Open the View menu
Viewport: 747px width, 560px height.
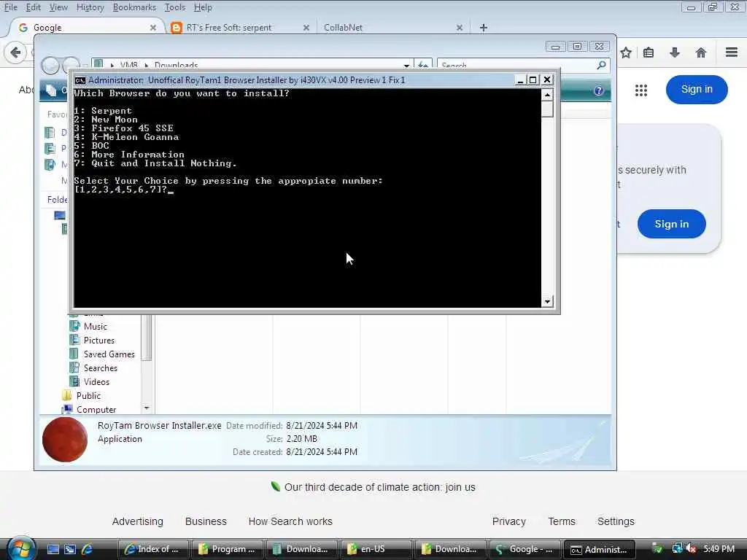coord(58,7)
